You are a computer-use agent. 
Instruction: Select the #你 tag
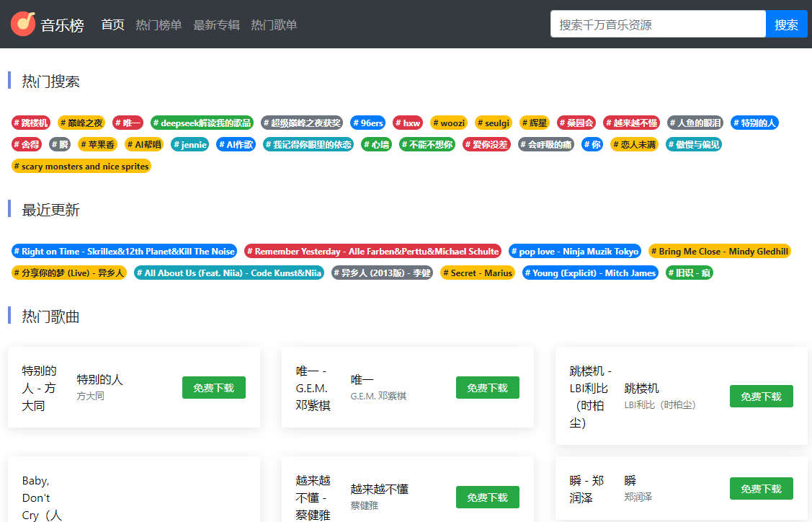click(x=592, y=145)
